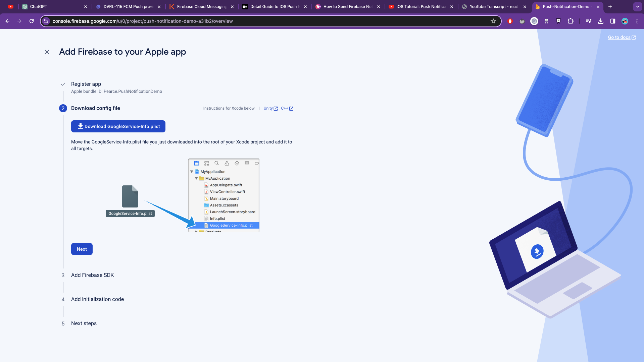Select the Next steps step
644x362 pixels.
pos(84,323)
